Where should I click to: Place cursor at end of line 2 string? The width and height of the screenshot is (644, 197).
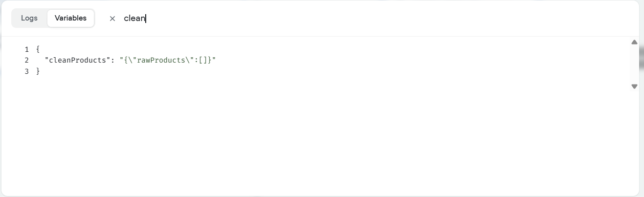[216, 60]
